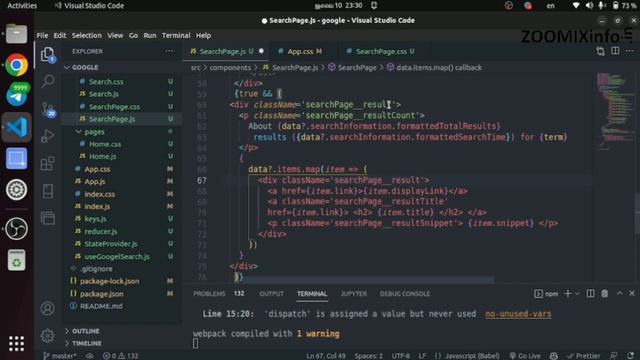Open Search.css in explorer
This screenshot has height=360, width=640.
tap(106, 82)
